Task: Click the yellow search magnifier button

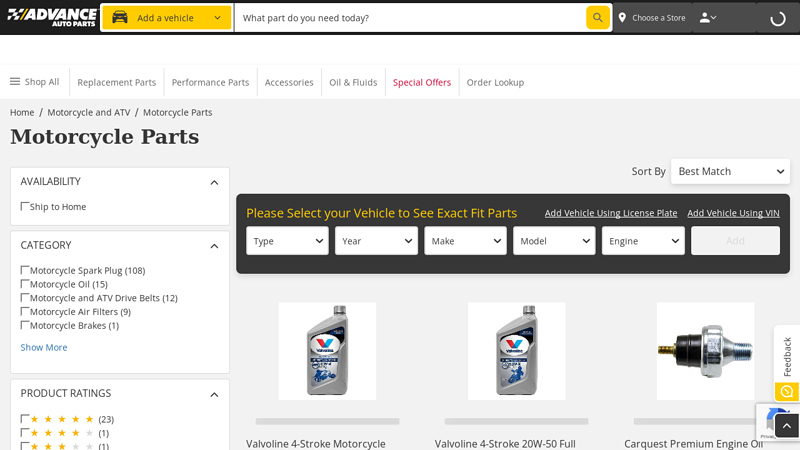Action: pyautogui.click(x=597, y=18)
